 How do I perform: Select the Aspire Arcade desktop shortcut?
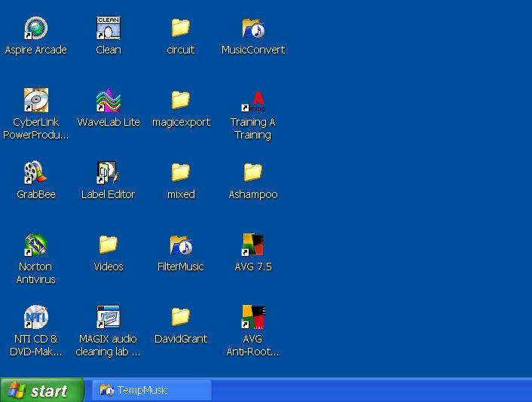(35, 29)
